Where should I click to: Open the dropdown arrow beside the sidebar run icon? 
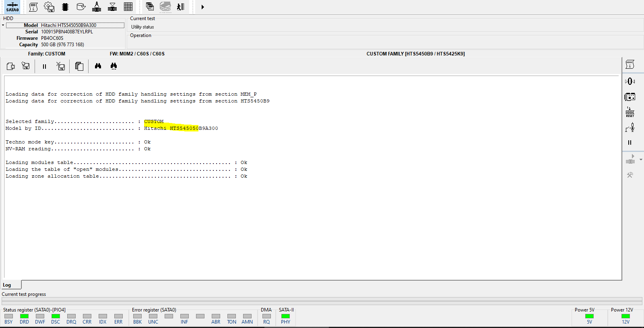(641, 160)
